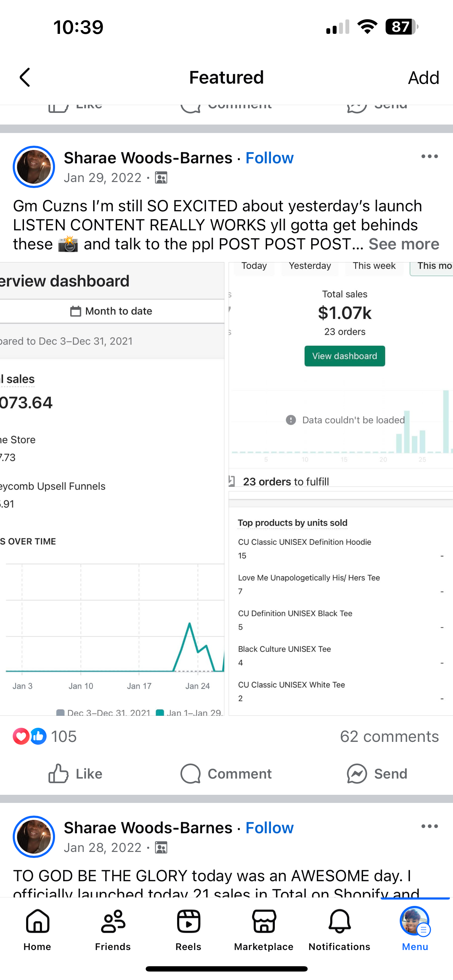Open the 62 comments link

coord(389,737)
